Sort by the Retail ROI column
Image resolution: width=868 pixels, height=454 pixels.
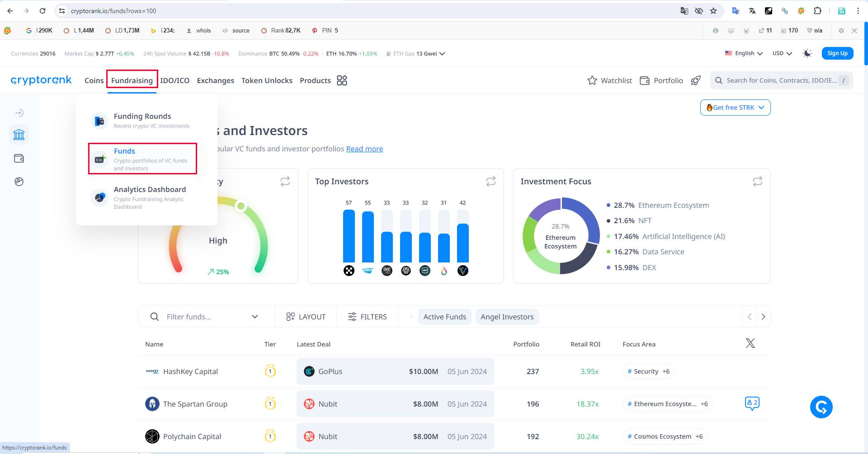coord(585,344)
